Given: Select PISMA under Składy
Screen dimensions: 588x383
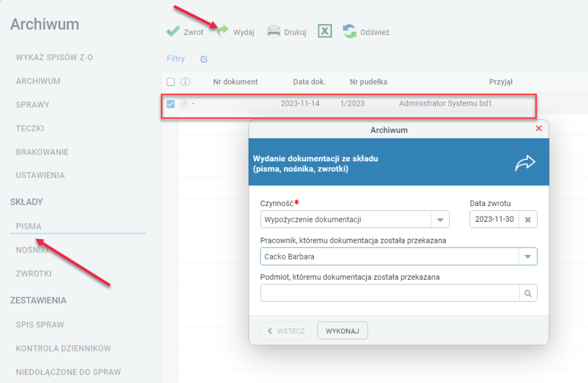Looking at the screenshot, I should 29,226.
